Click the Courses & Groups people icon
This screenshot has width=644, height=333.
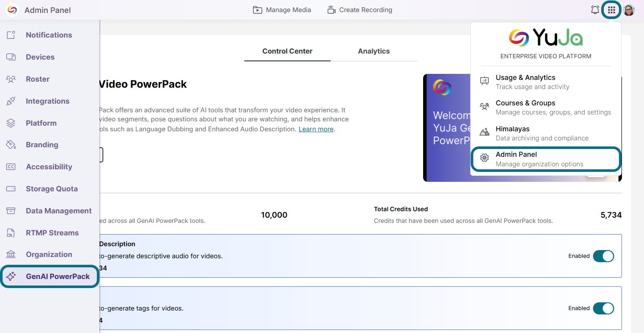[x=485, y=106]
